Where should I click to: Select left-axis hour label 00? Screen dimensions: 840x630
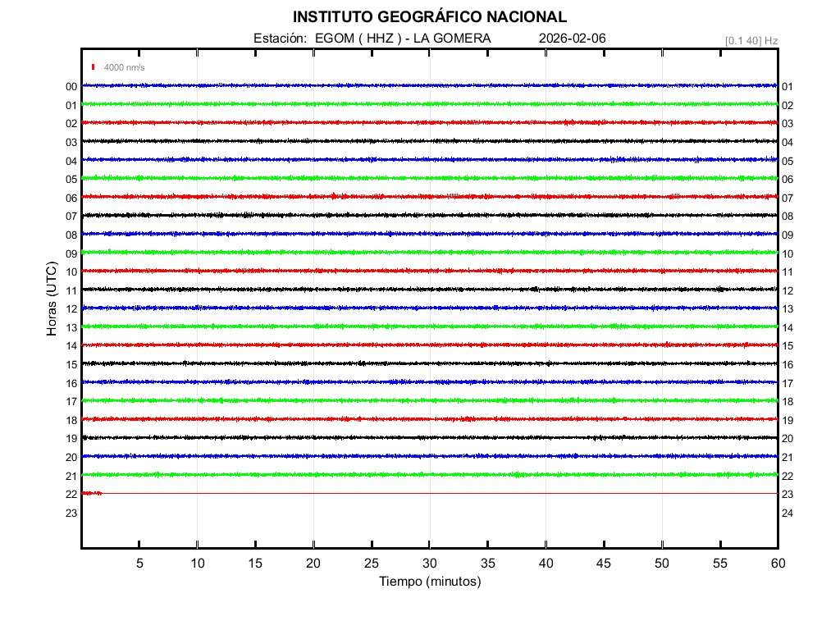coord(71,87)
